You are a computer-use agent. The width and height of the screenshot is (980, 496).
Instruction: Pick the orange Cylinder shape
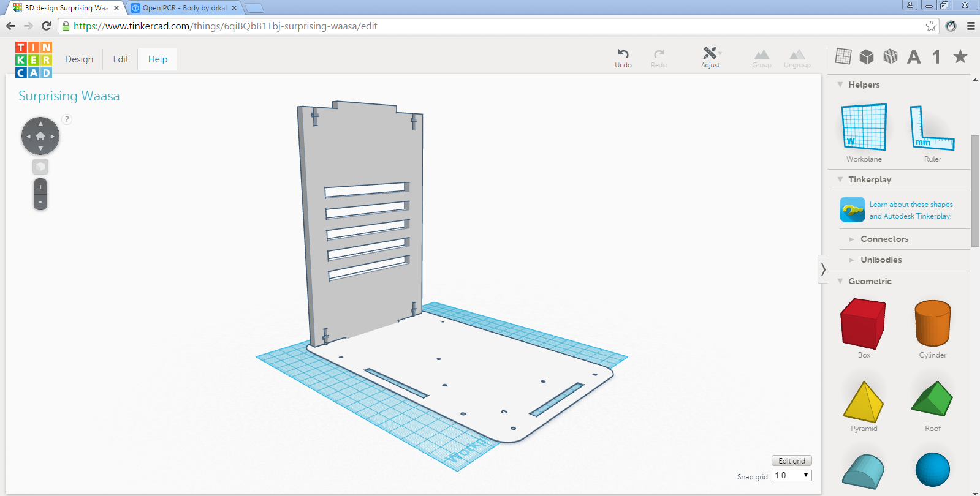click(x=932, y=323)
